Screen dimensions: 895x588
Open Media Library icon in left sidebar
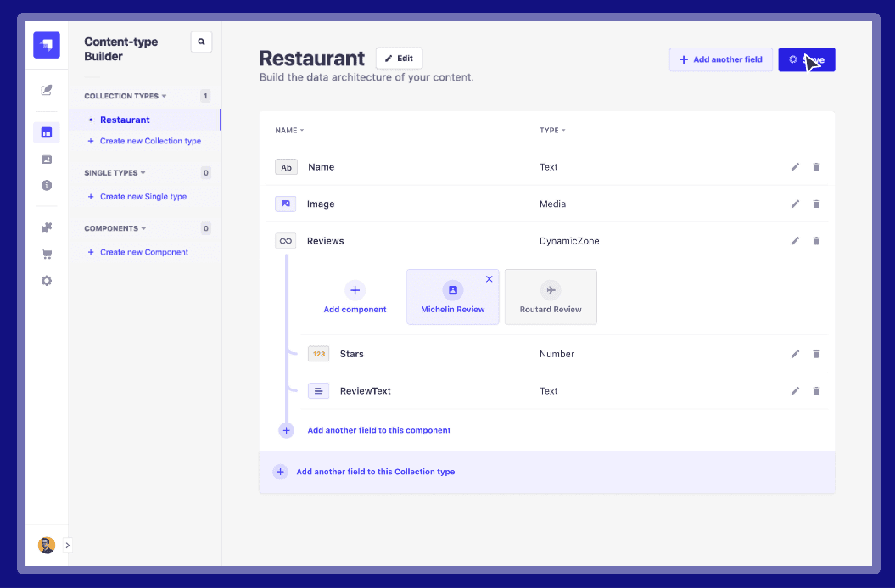(47, 159)
